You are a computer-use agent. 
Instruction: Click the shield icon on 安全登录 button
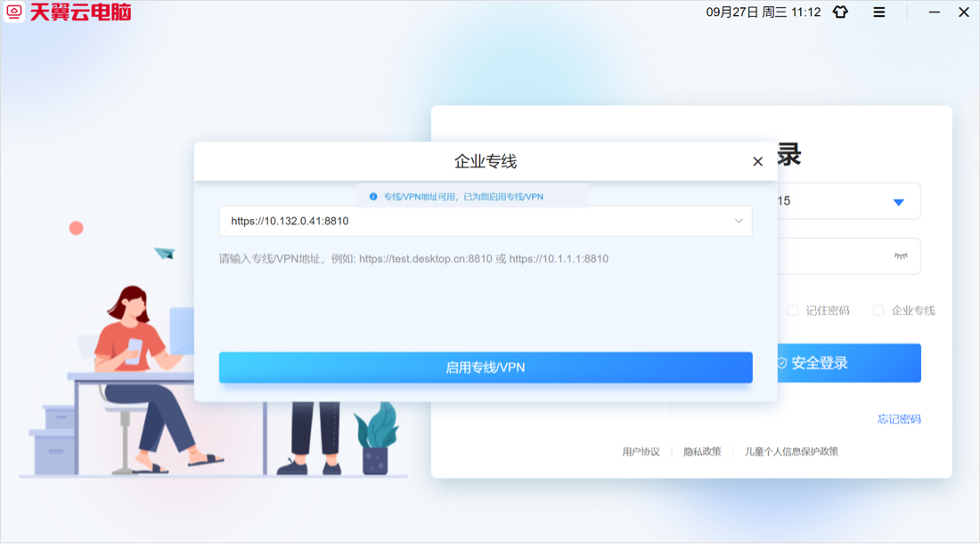point(782,362)
